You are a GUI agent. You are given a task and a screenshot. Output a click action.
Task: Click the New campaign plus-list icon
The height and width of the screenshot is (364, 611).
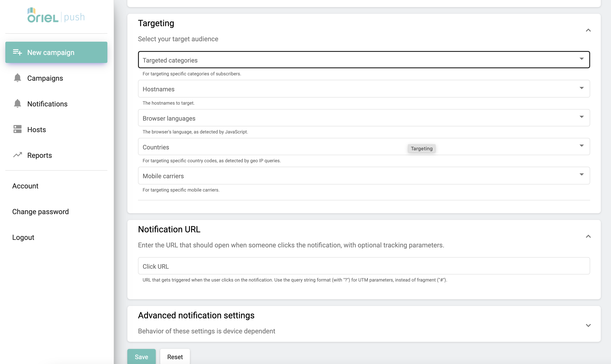tap(18, 52)
